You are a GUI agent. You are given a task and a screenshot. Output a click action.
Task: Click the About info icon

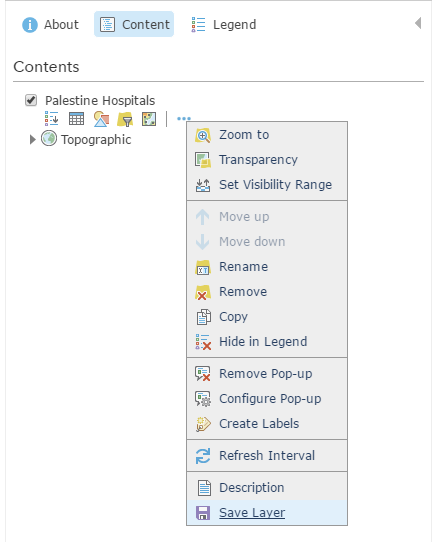pos(30,25)
